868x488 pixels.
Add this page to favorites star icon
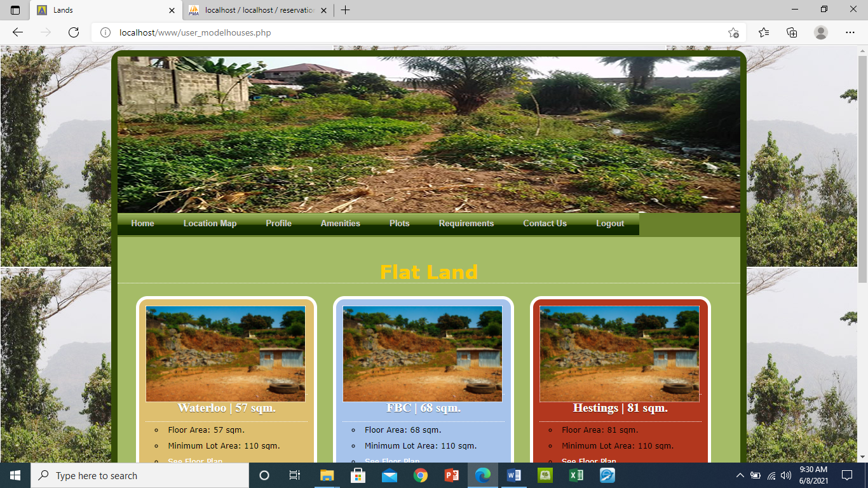click(x=733, y=32)
